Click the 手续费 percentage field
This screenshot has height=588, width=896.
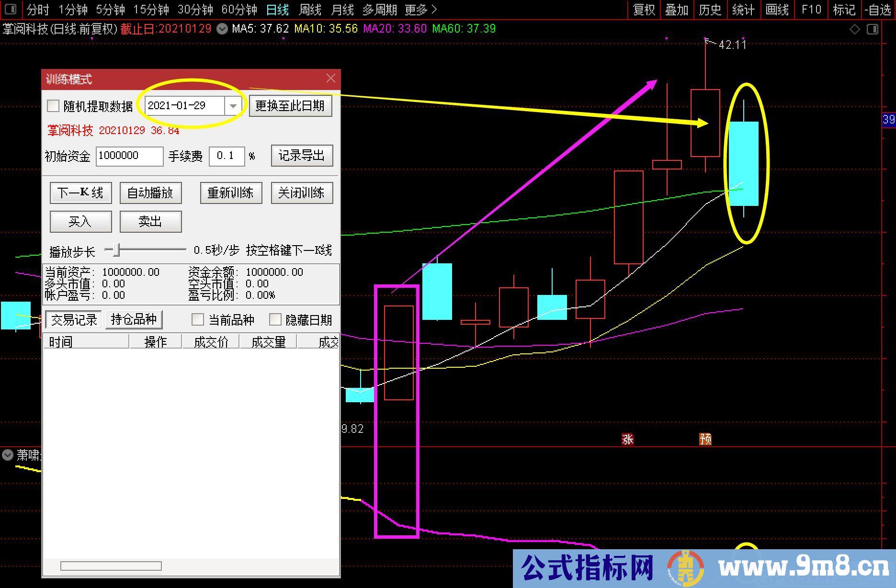tap(227, 156)
